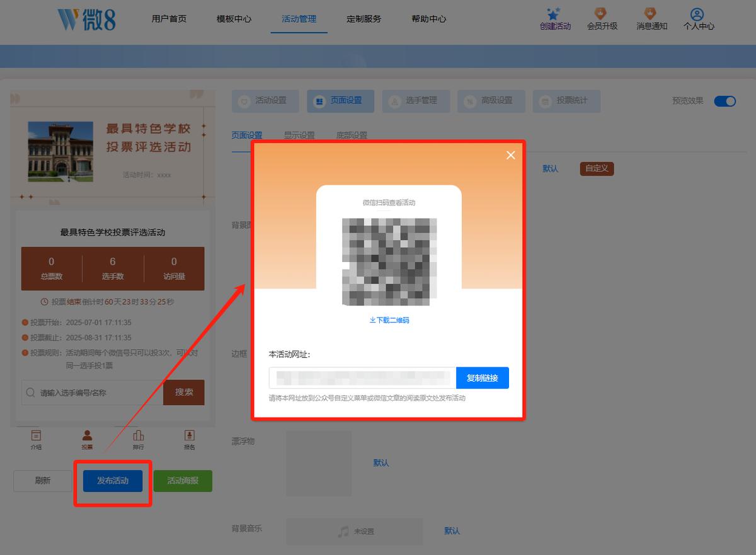The image size is (756, 555).
Task: Tap the 投票 icon in preview footer
Action: tap(87, 435)
